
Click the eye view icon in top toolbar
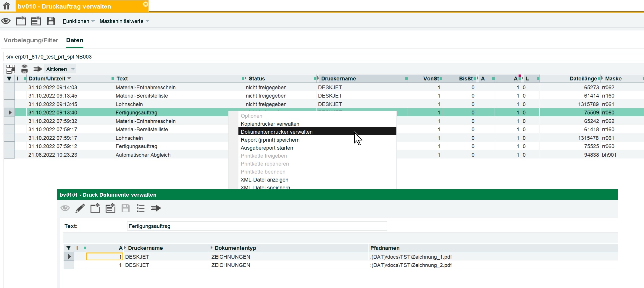[x=6, y=21]
